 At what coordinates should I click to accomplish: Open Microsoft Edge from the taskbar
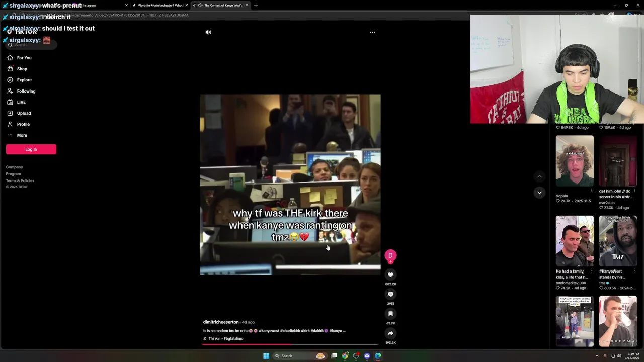pyautogui.click(x=378, y=356)
